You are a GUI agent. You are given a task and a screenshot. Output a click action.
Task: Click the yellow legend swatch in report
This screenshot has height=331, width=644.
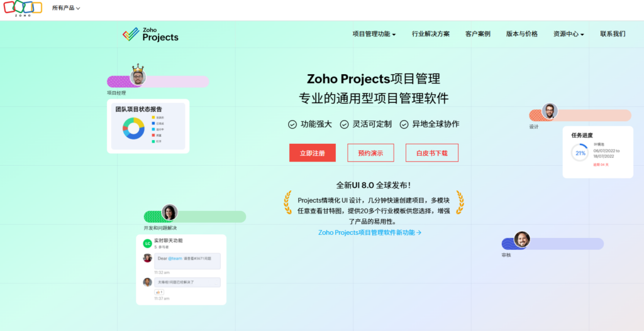[x=153, y=117]
